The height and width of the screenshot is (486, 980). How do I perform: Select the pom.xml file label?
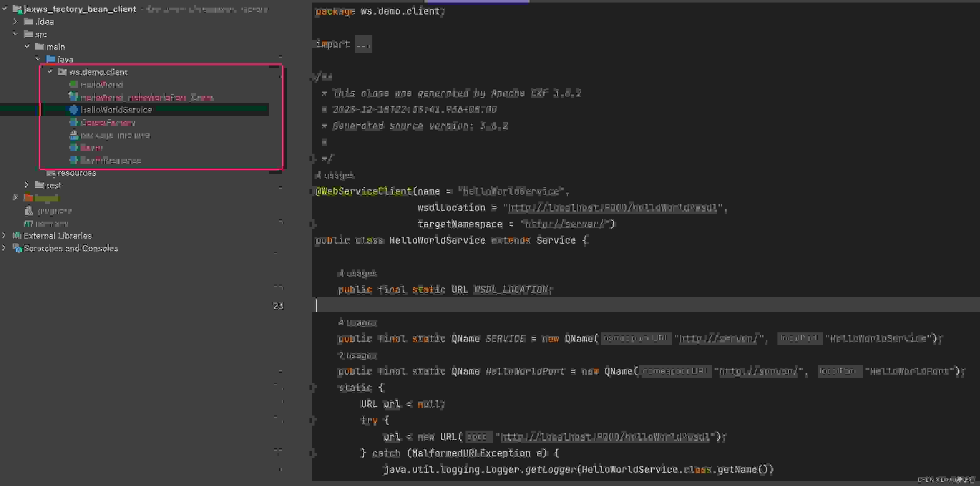click(51, 223)
